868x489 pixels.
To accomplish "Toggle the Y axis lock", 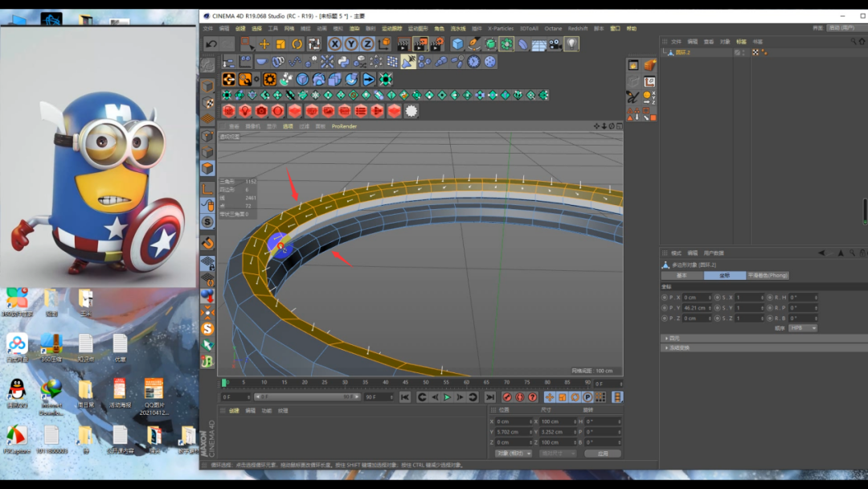I will tap(351, 43).
